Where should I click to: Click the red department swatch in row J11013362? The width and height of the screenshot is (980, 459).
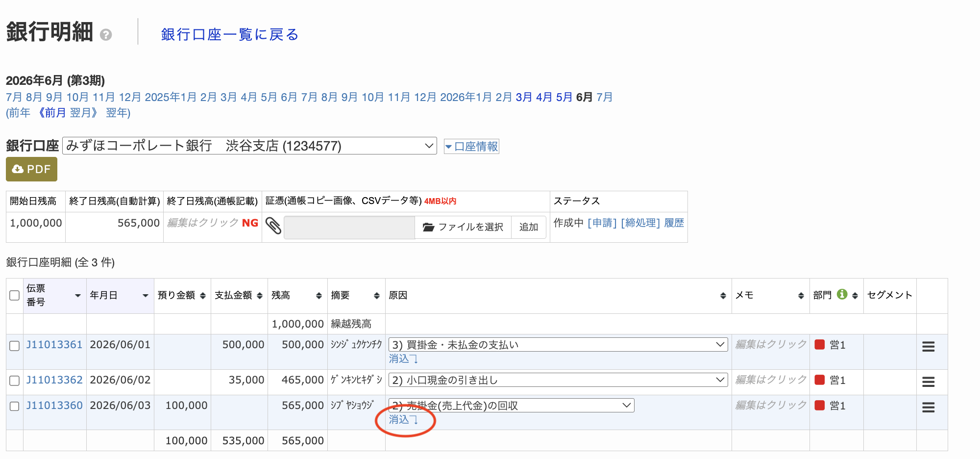pos(820,380)
